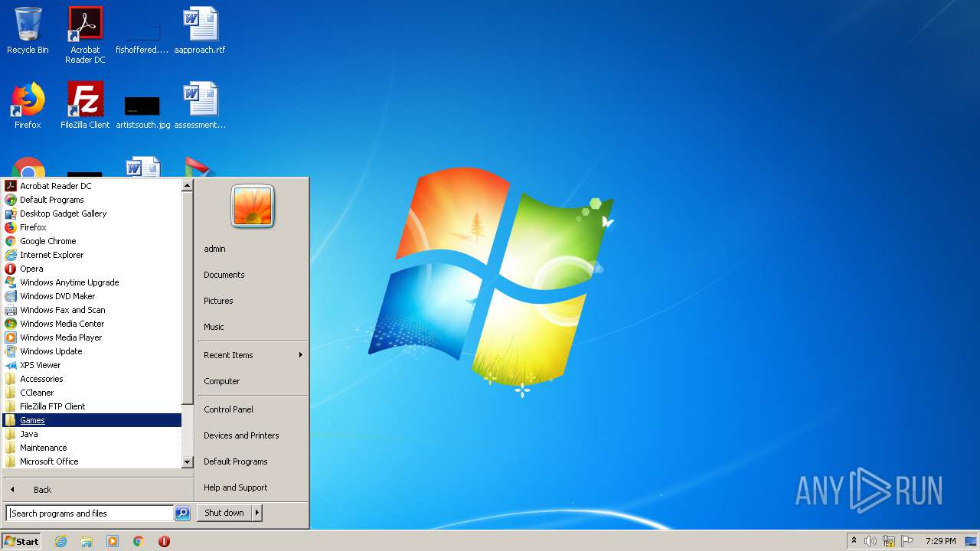The image size is (980, 551).
Task: Open Documents from the Start menu
Action: point(253,275)
